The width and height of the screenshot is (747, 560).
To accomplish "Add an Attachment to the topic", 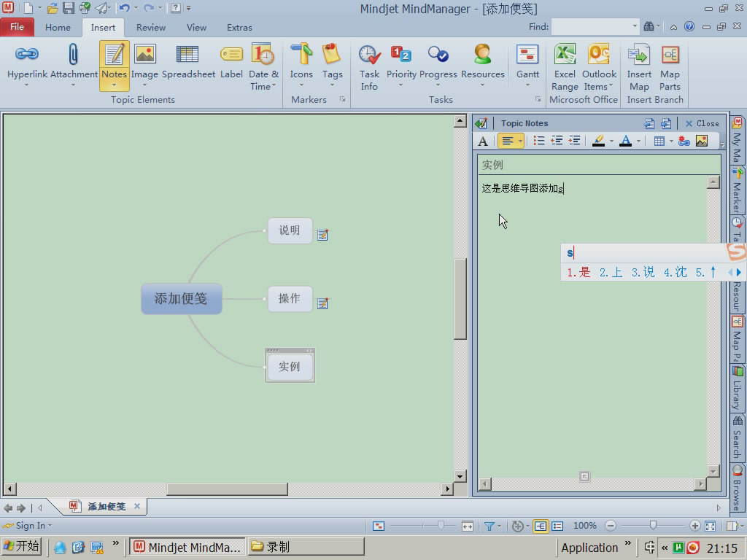I will tap(74, 66).
